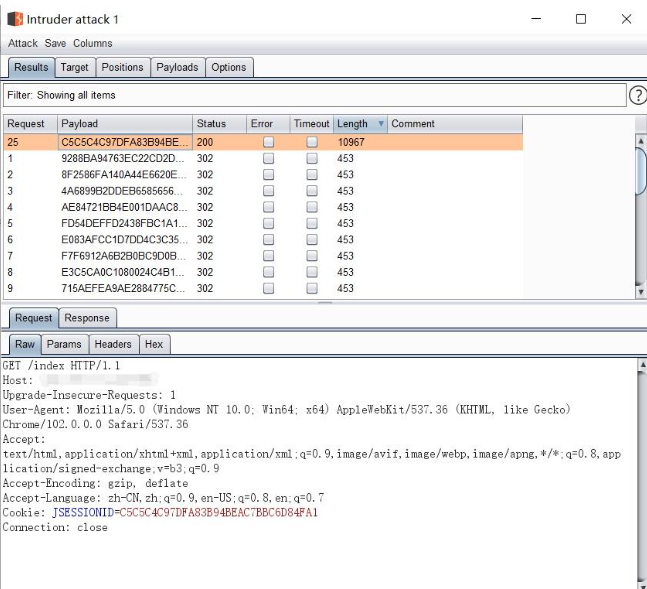Sort by the Request column header

pyautogui.click(x=31, y=124)
